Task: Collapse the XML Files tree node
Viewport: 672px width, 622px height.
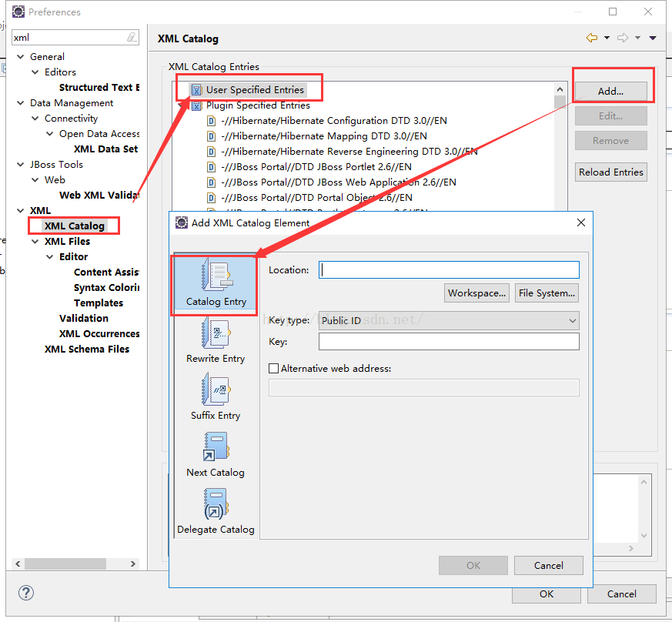Action: [35, 242]
